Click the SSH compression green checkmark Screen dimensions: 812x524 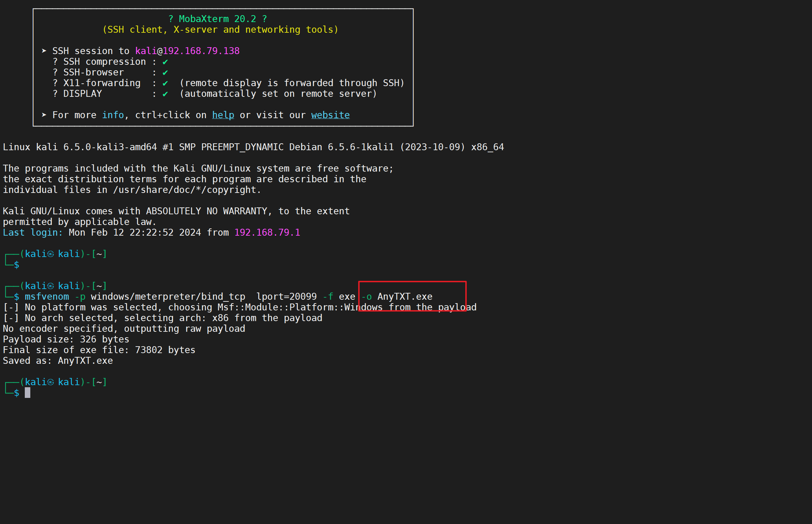(165, 62)
